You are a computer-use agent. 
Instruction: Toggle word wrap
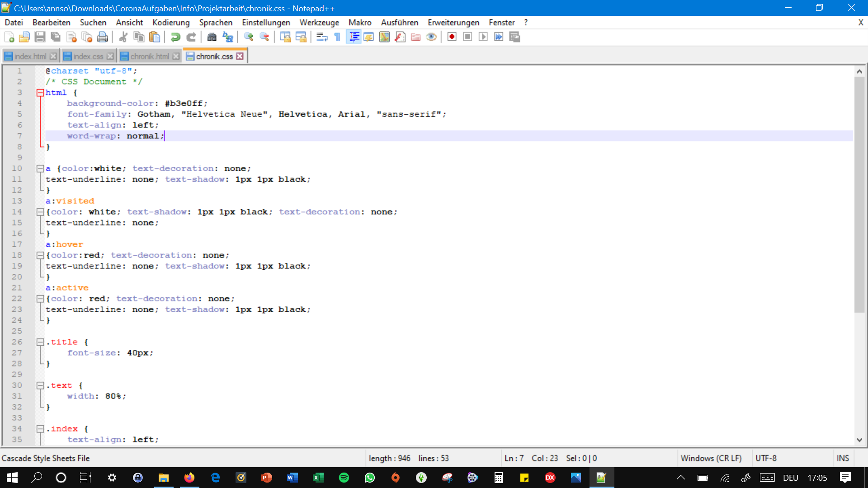point(321,37)
